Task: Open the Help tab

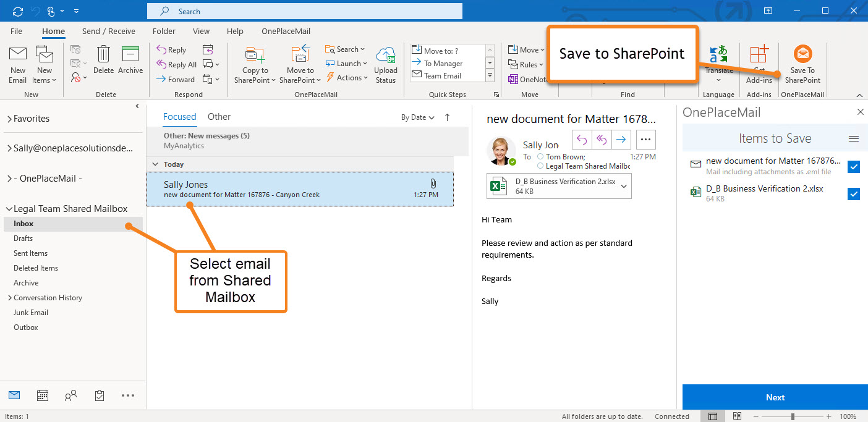Action: (235, 31)
